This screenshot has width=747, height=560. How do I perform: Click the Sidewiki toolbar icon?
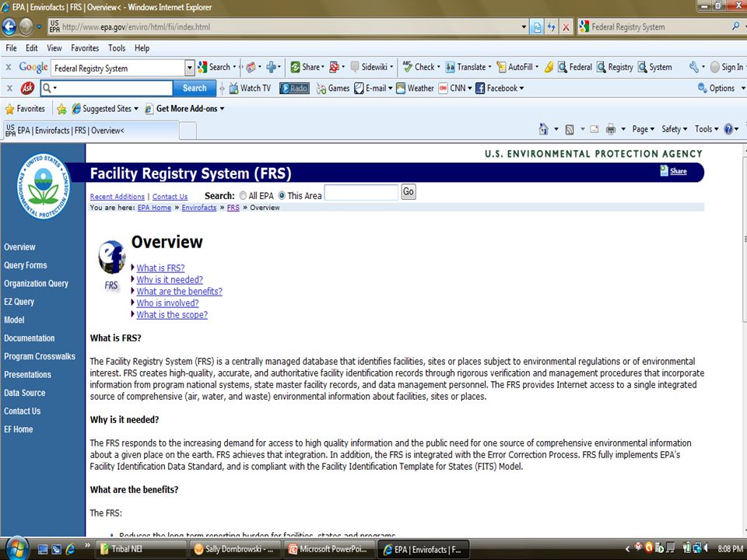tap(371, 67)
